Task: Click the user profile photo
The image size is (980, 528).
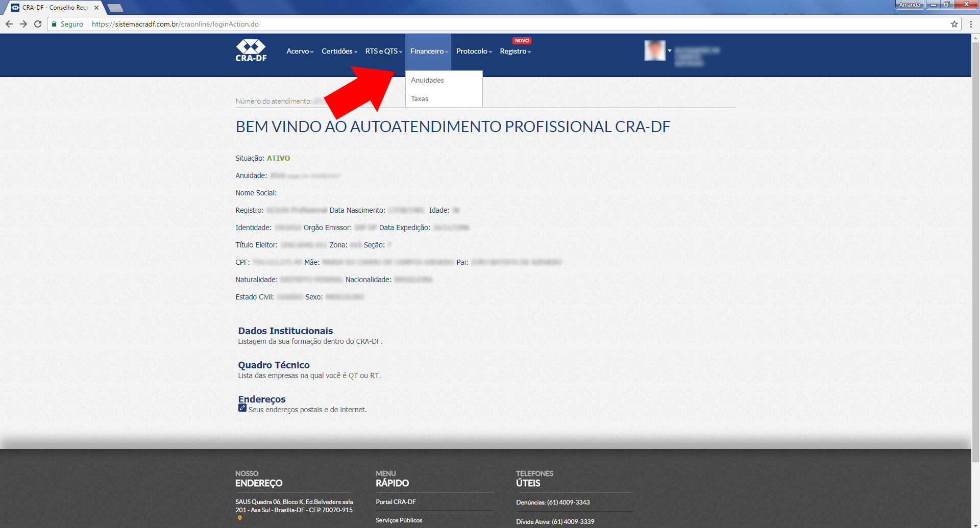Action: click(x=655, y=51)
